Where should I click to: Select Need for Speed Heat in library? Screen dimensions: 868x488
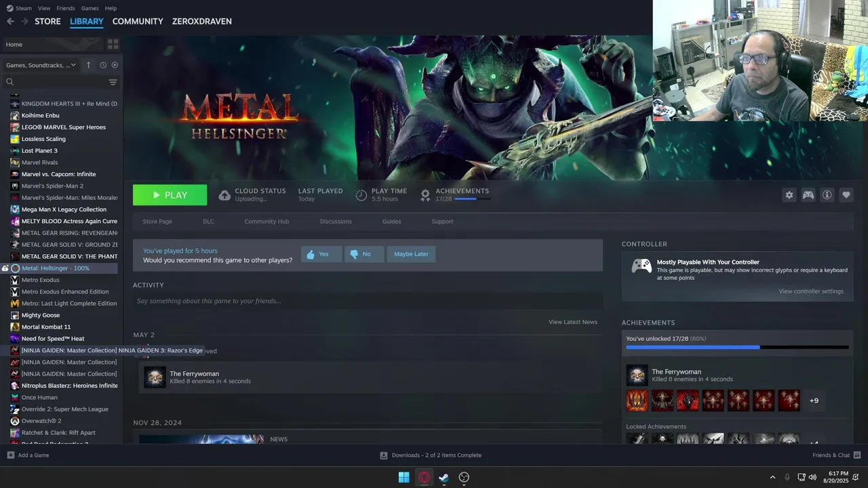[x=52, y=339]
